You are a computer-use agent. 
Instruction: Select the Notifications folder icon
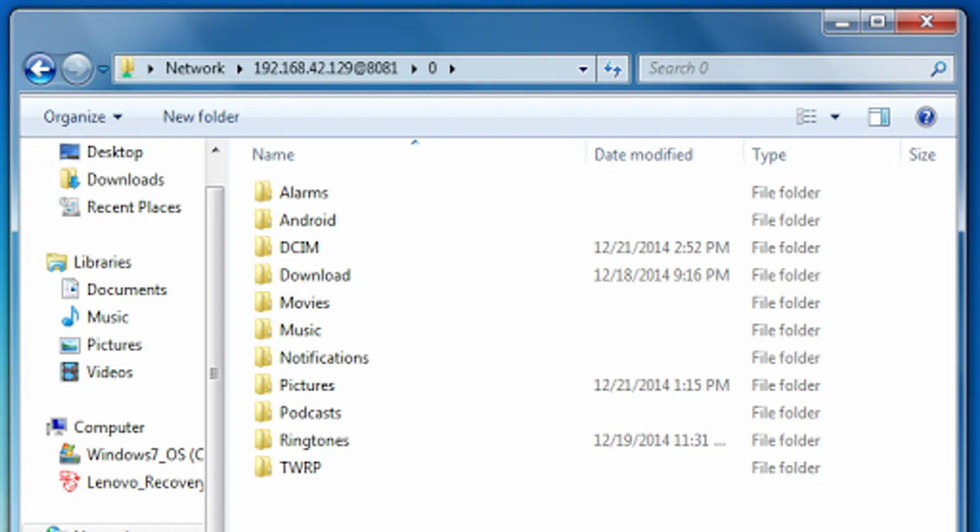tap(263, 358)
